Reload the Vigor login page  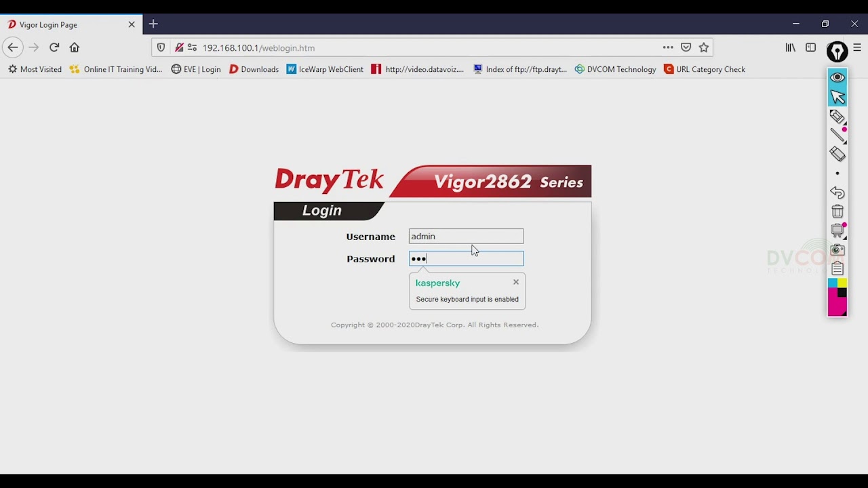coord(54,47)
